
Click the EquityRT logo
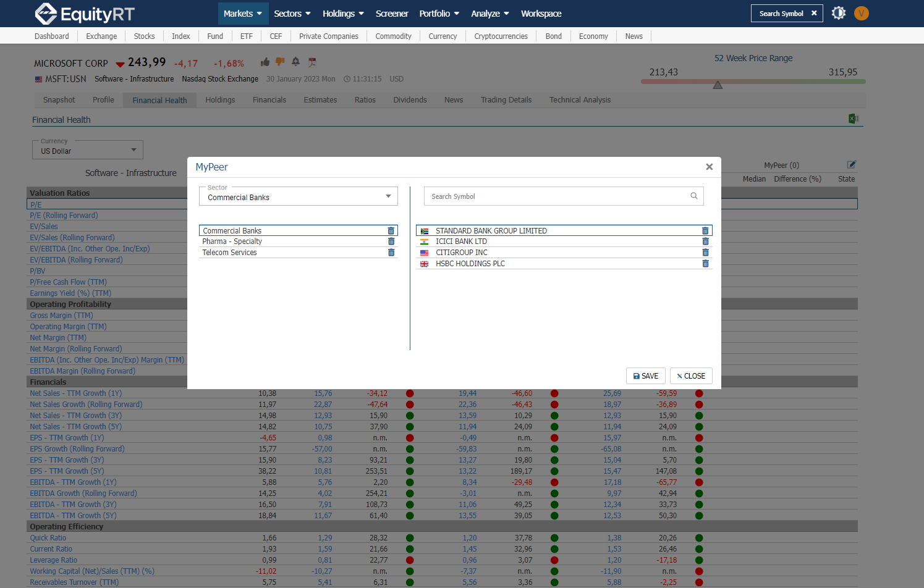tap(85, 14)
